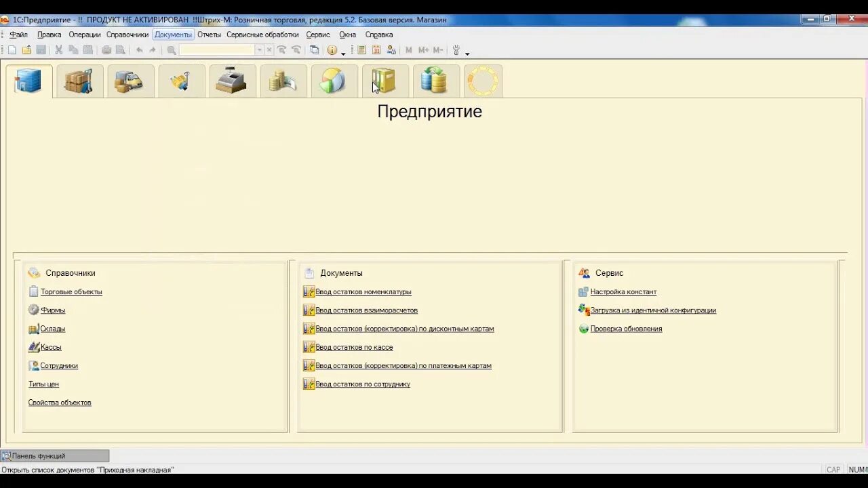This screenshot has width=868, height=488.
Task: Open the Calculator toolbar icon
Action: [x=362, y=50]
